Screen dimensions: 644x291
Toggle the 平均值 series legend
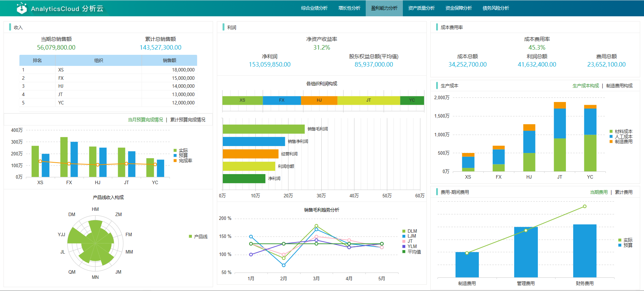(x=412, y=252)
